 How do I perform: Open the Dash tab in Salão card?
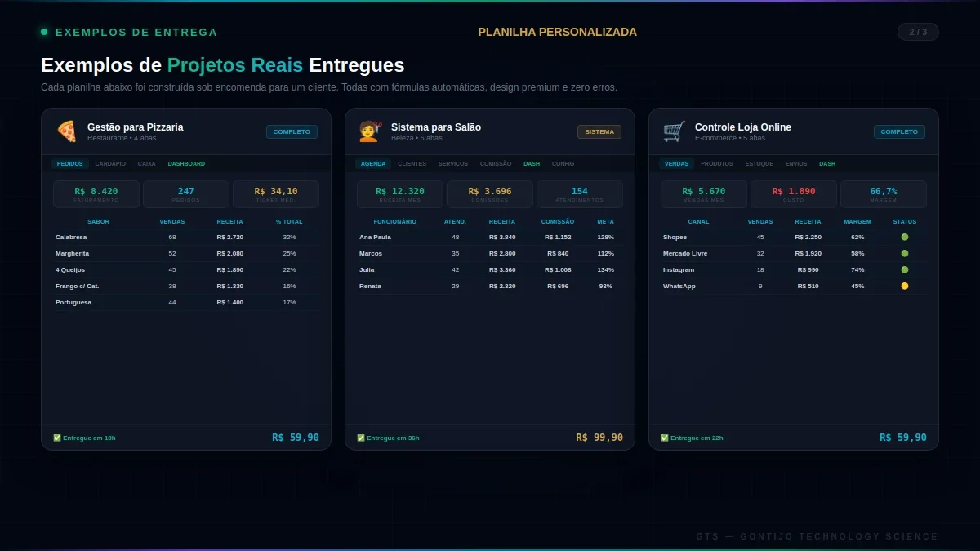(x=532, y=163)
